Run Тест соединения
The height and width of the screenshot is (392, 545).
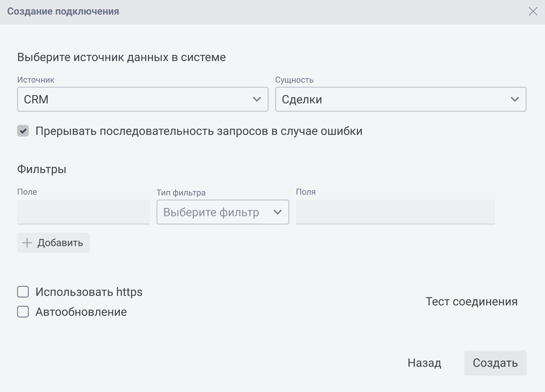pyautogui.click(x=472, y=302)
